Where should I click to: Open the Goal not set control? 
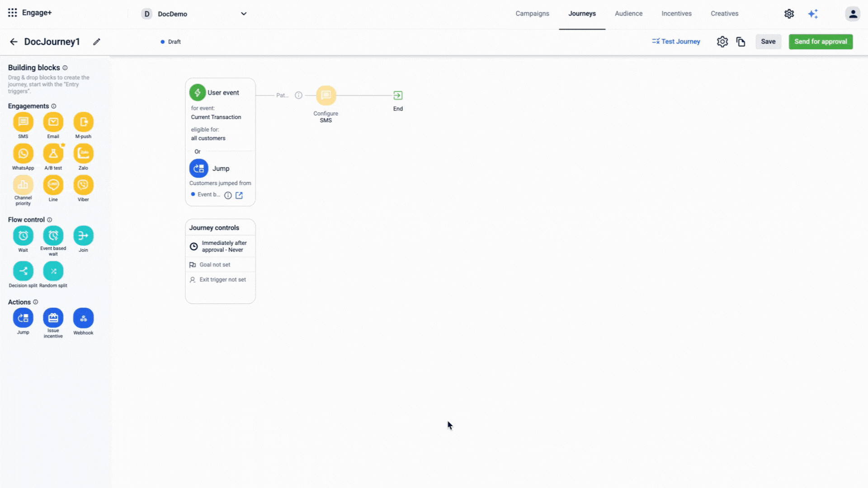click(215, 265)
